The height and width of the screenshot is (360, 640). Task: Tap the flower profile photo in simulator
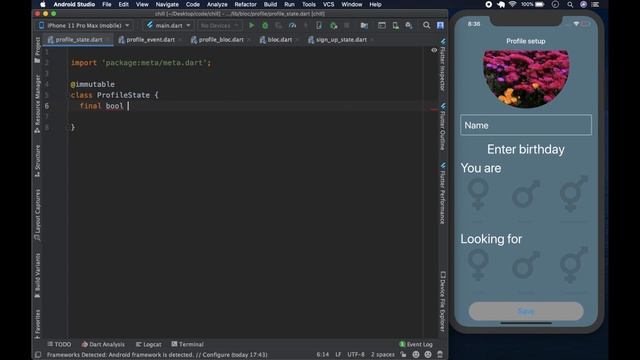click(x=526, y=79)
